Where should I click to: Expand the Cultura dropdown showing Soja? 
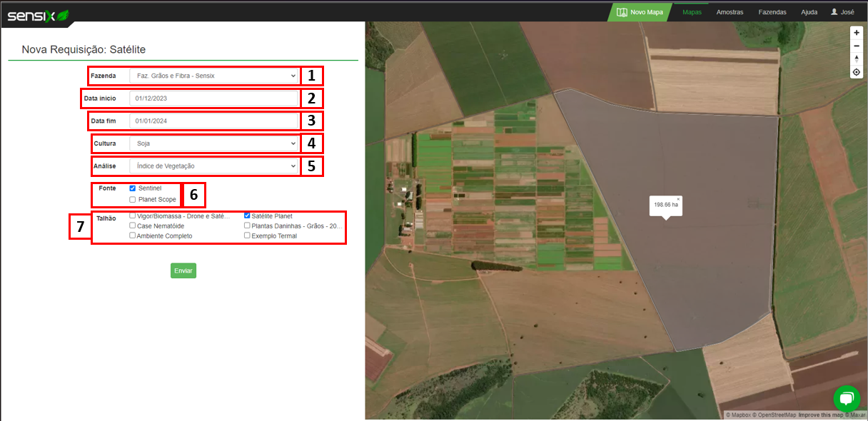coord(213,143)
